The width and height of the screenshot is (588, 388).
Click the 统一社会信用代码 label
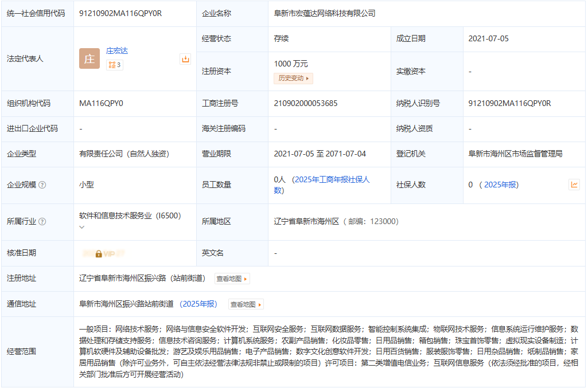36,14
